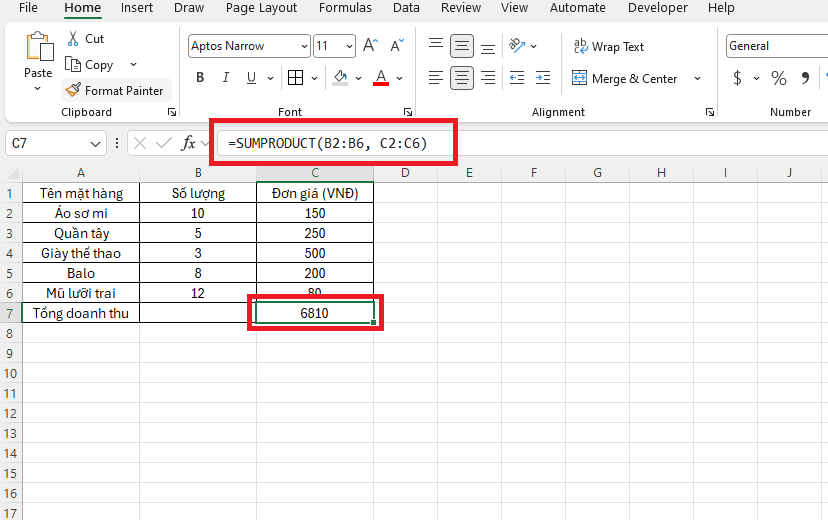Select cell C7 showing 6810

coord(315,313)
